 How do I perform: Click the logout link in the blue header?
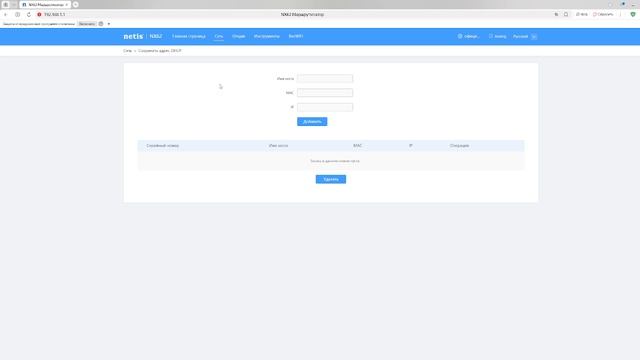(498, 36)
